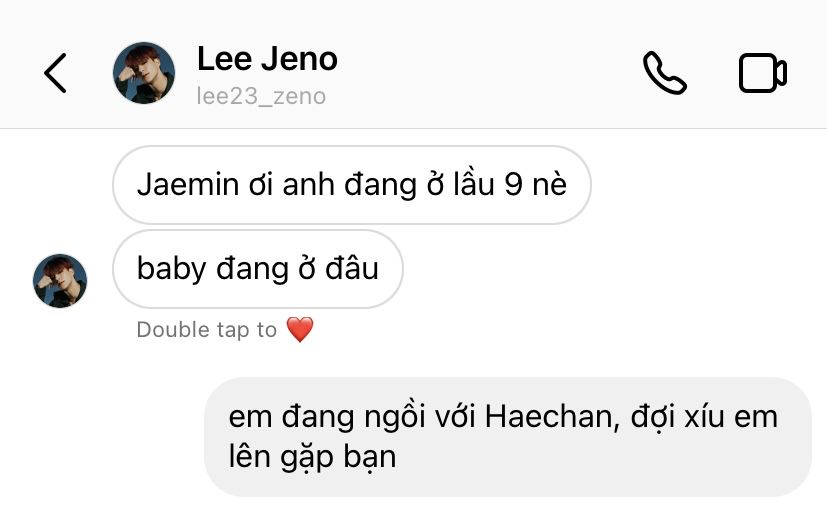Image resolution: width=827 pixels, height=514 pixels.
Task: Tap the 'Double tap to' hint text
Action: [x=206, y=330]
